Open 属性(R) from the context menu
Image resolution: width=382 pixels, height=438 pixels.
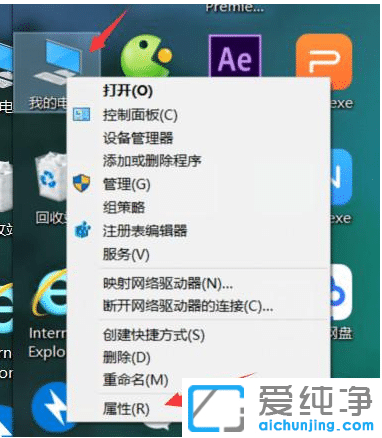(x=126, y=409)
